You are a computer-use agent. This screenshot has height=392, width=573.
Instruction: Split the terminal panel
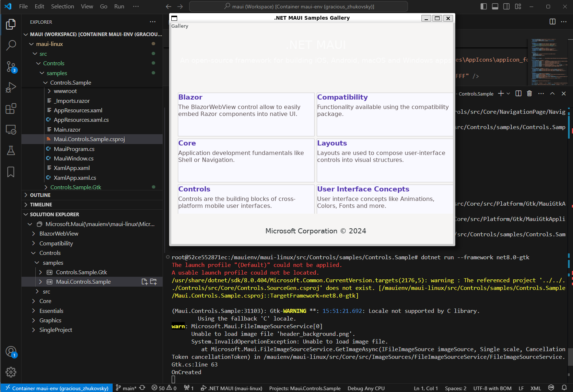518,94
